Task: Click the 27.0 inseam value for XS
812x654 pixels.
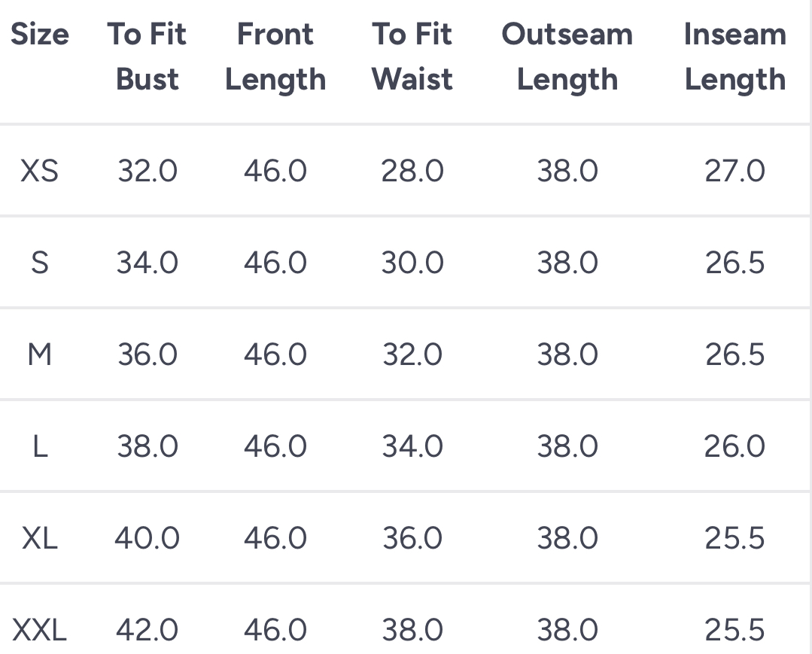Action: click(x=734, y=172)
